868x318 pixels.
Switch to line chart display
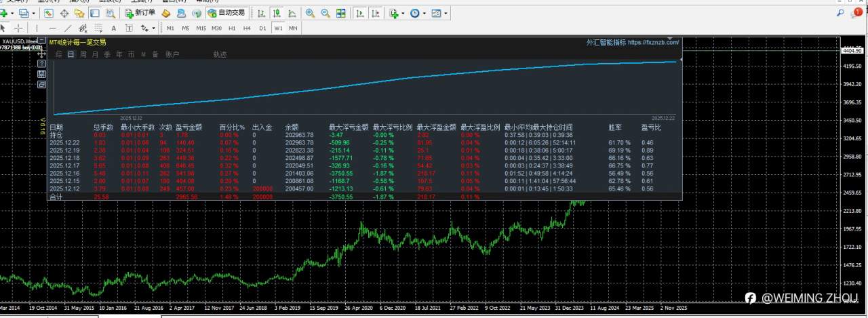292,13
